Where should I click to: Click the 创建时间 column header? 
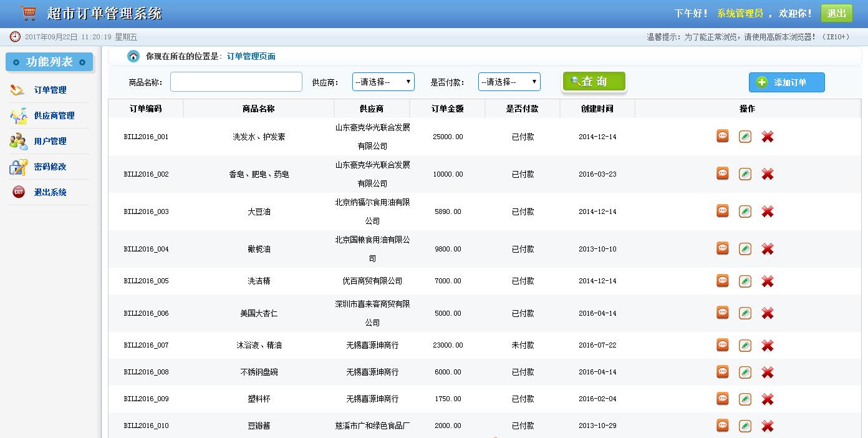[x=597, y=109]
